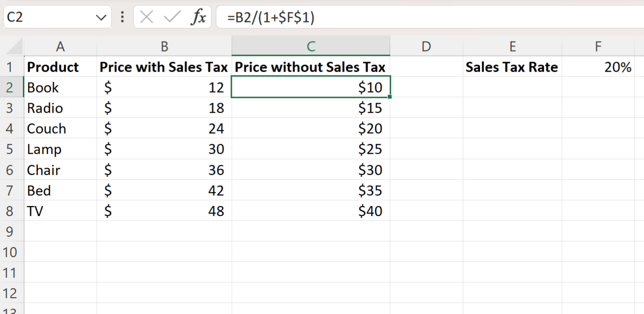
Task: Click the Price with Sales Tax header cell
Action: coord(164,67)
